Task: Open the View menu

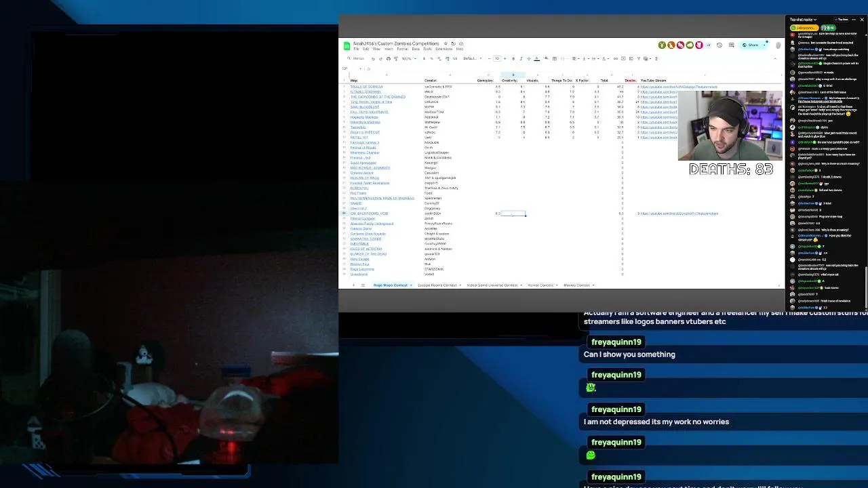Action: click(376, 49)
